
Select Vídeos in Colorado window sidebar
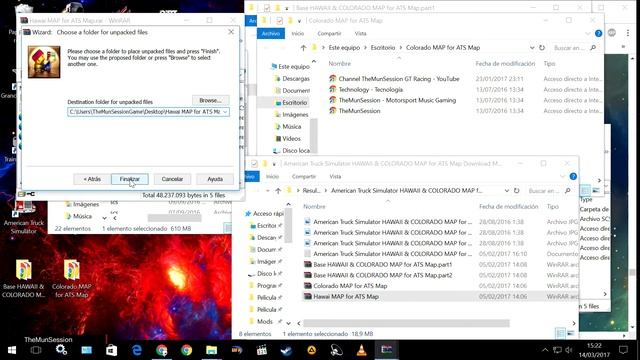click(x=288, y=139)
